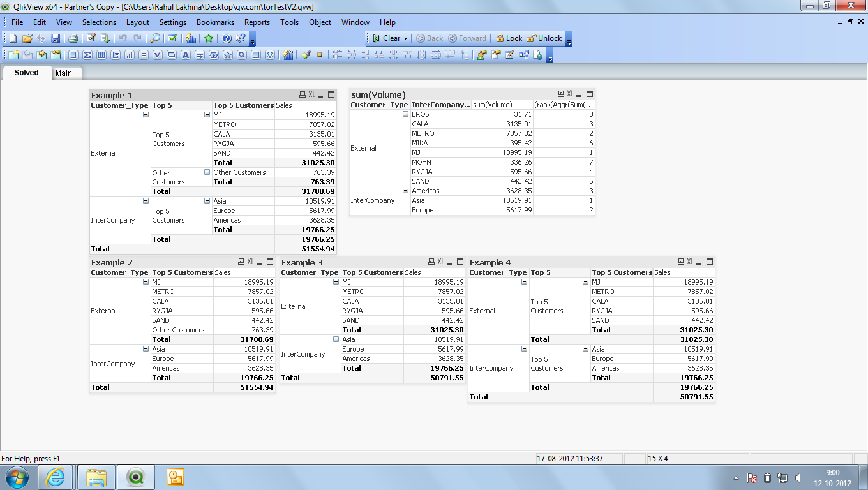Collapse InterCompany group in Example 4
Screen dimensions: 868x490
[x=524, y=349]
